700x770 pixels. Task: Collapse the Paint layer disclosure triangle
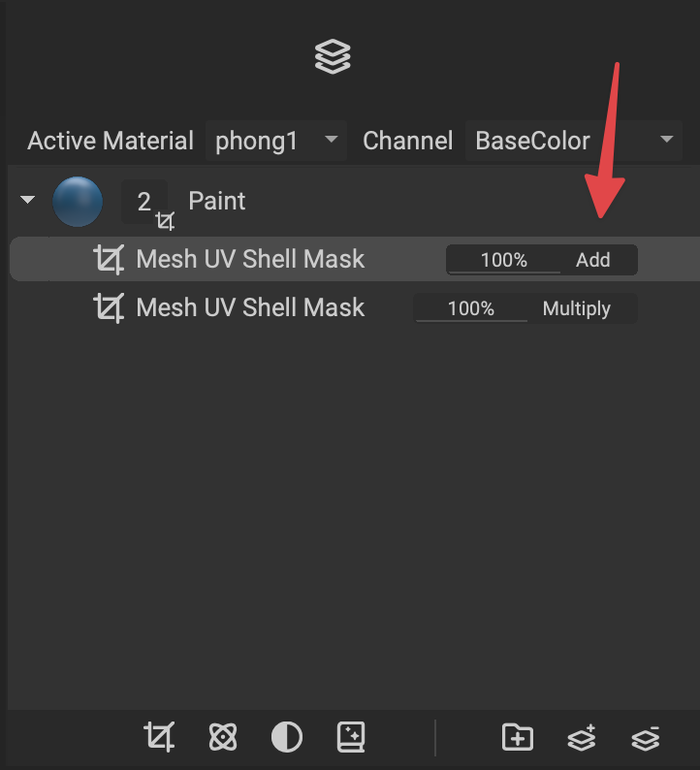pos(27,201)
